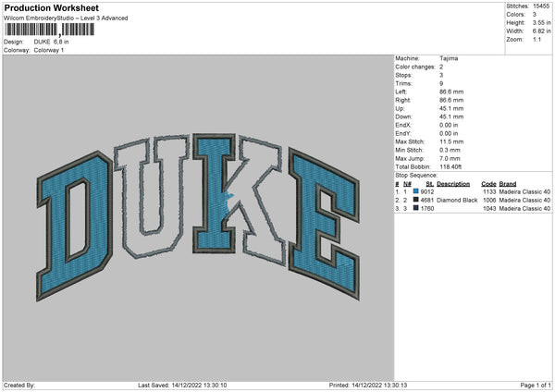Click the Trims value 9
Screen dimensions: 555x392
click(441, 83)
